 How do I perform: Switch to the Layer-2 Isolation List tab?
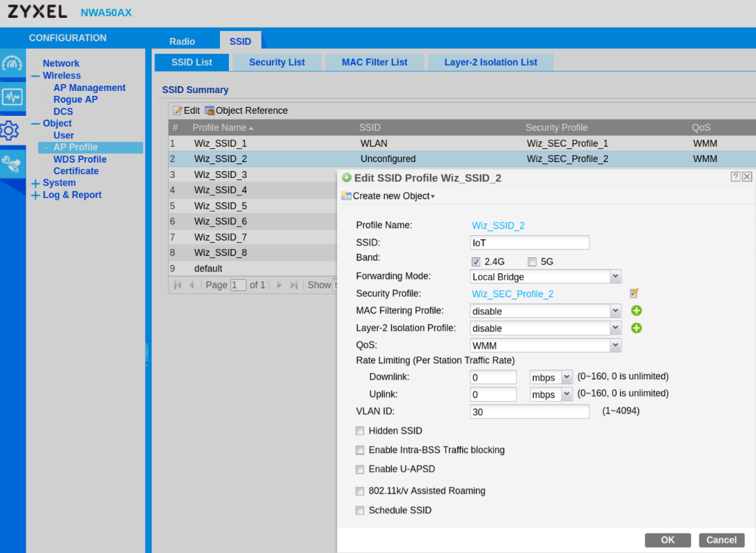coord(491,62)
